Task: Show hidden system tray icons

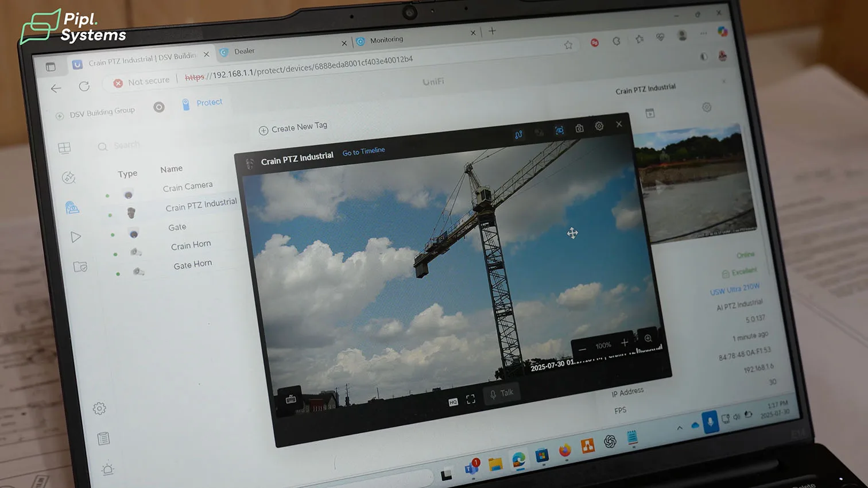Action: point(680,428)
